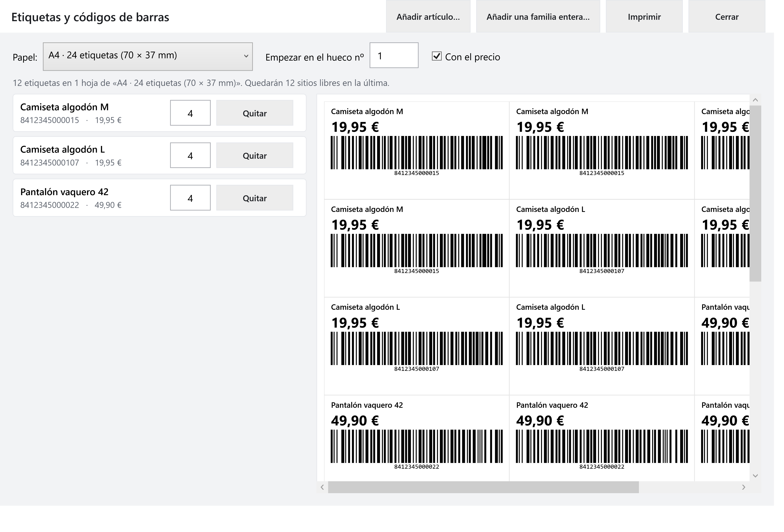Click the scroll down arrow in preview
This screenshot has width=784, height=532.
[x=755, y=476]
